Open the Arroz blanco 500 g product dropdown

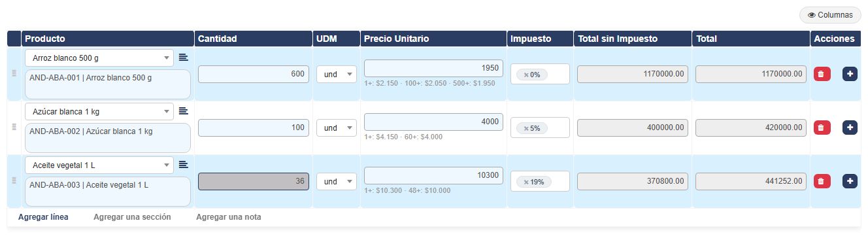pyautogui.click(x=99, y=58)
